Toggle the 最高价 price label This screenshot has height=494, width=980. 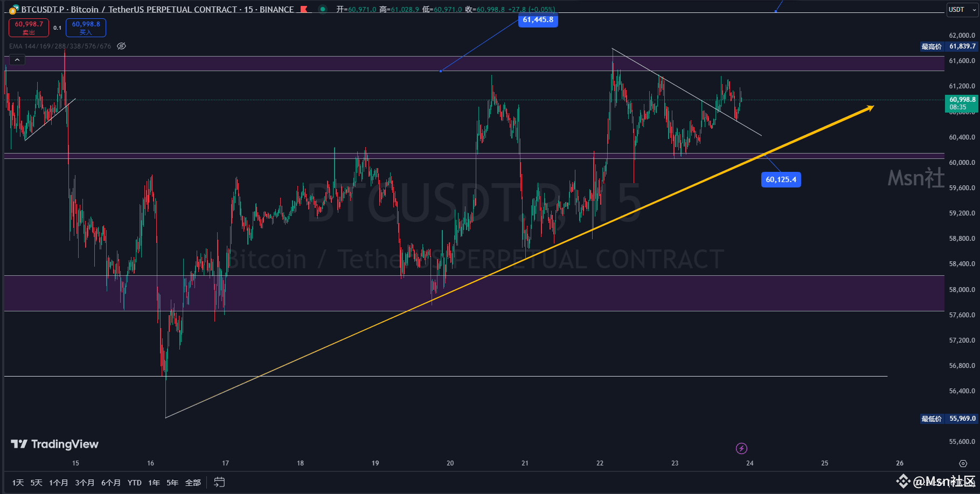pos(932,46)
